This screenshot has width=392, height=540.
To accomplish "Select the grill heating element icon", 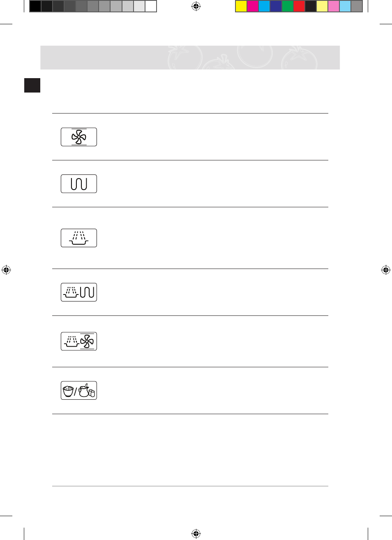I will [79, 184].
